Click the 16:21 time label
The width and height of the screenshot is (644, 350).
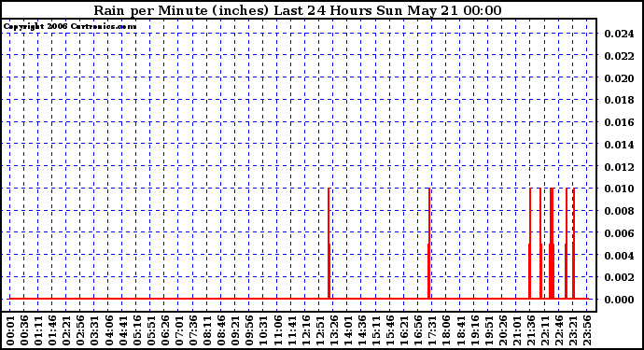pyautogui.click(x=404, y=330)
